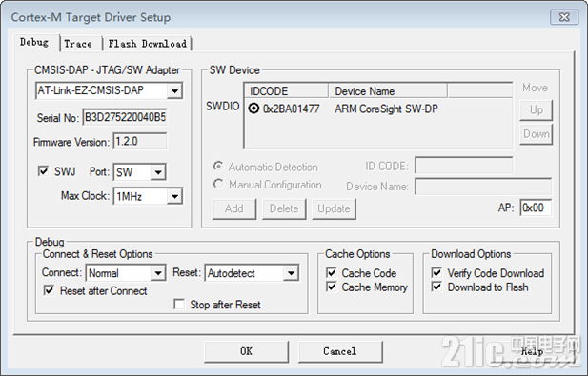This screenshot has width=588, height=376.
Task: Select the Debug tab
Action: (x=34, y=42)
